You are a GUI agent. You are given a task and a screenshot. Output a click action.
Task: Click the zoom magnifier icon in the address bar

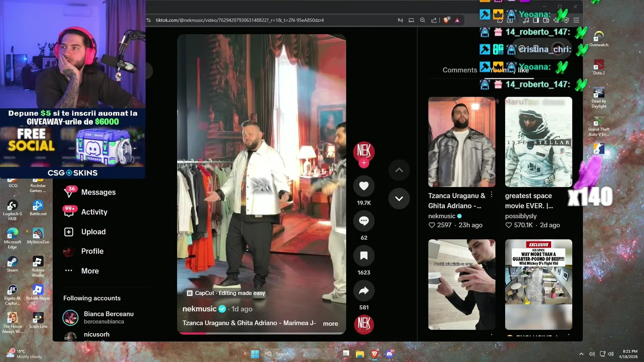[423, 20]
